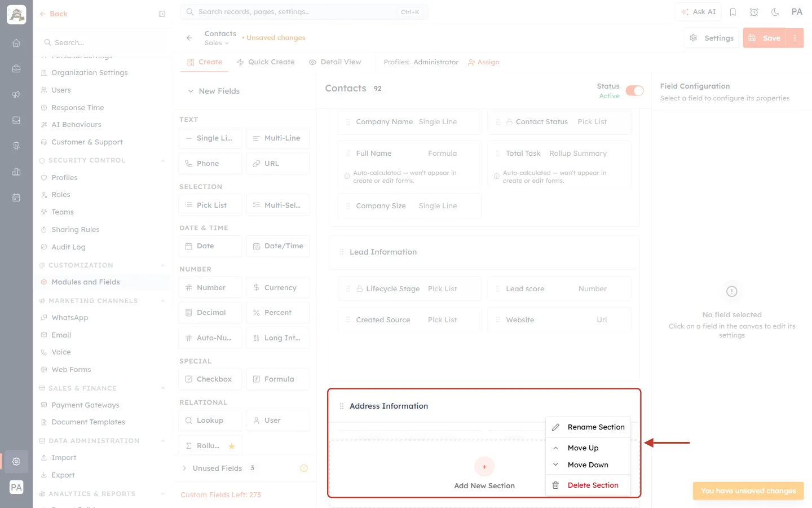Click the Ask AI button

point(698,12)
